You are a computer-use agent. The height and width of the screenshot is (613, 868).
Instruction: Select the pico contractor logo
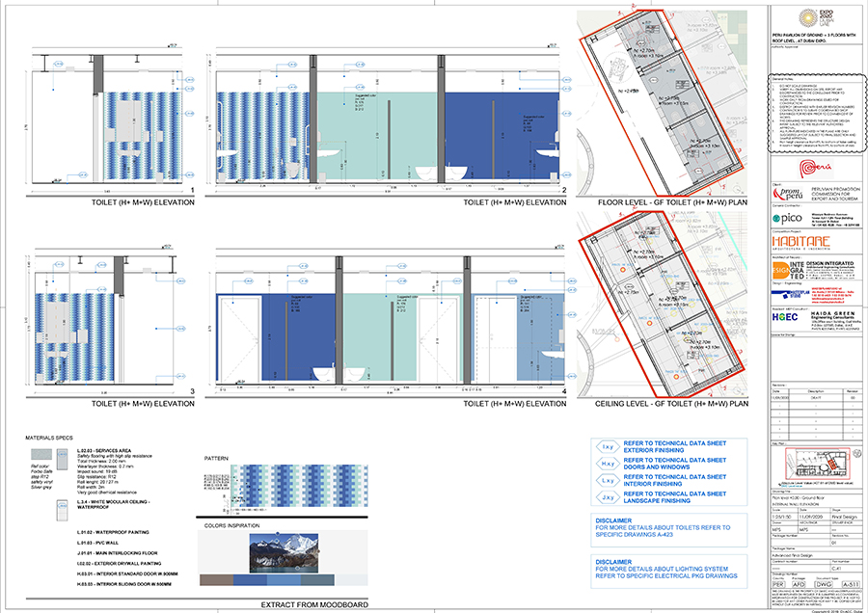click(787, 218)
